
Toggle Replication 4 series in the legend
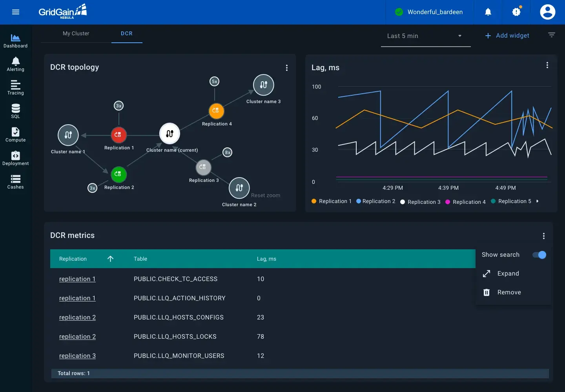pos(466,202)
